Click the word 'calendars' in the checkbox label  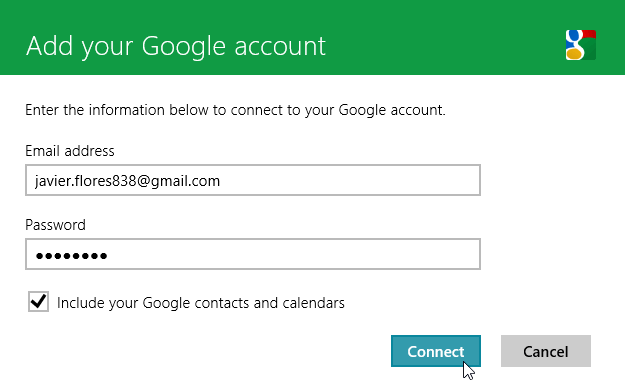point(313,303)
